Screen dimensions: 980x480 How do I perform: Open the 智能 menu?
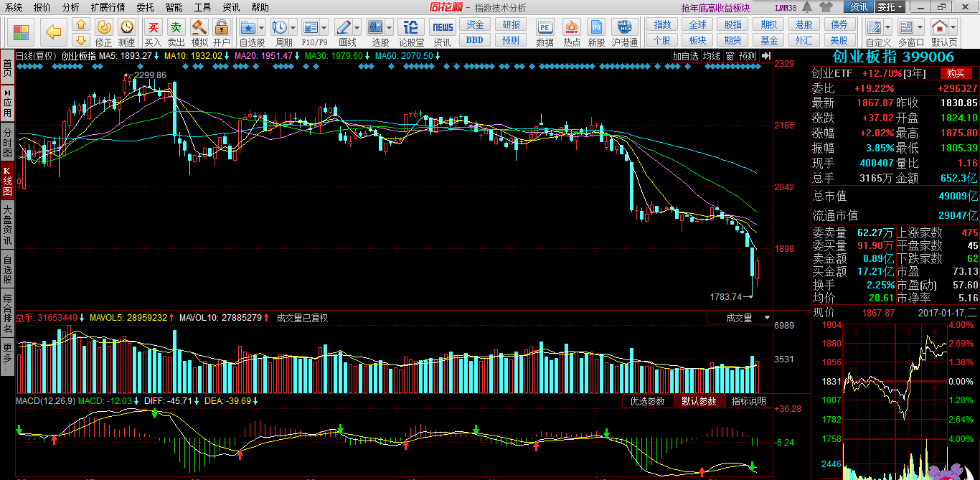click(174, 7)
